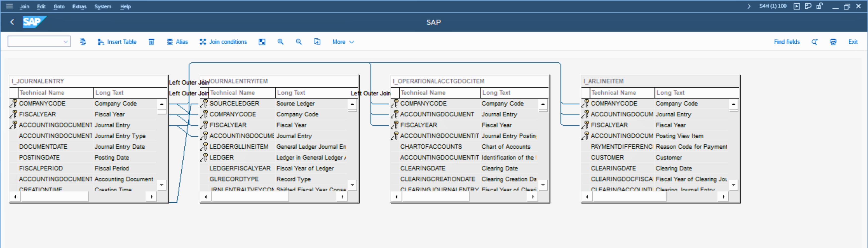868x248 pixels.
Task: Select POSTINGDATE field in I_JOURNALENTRY table
Action: [39, 157]
